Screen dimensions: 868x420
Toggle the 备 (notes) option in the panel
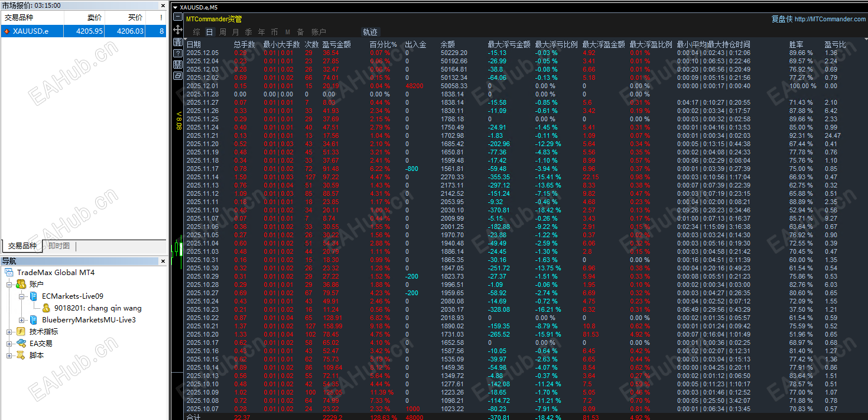(301, 31)
